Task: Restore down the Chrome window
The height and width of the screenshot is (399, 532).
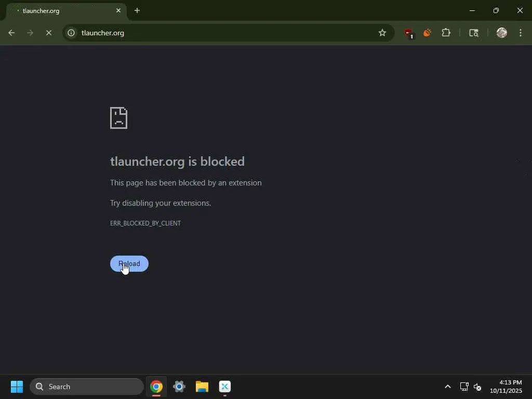Action: tap(496, 10)
